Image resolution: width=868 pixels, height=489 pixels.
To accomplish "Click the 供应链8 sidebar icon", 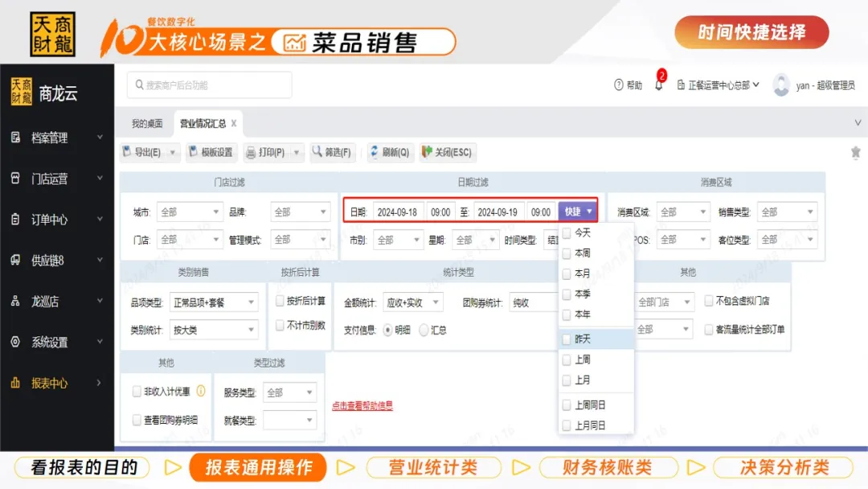I will coord(15,261).
